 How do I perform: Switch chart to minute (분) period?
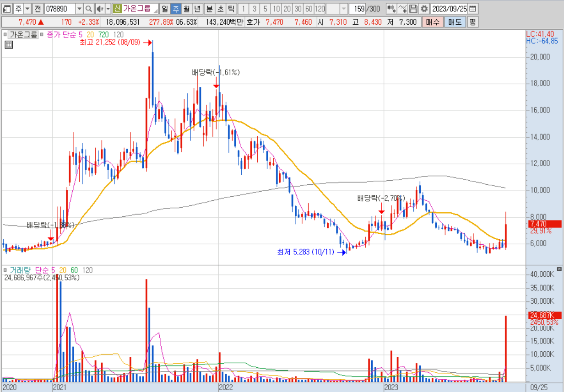click(x=209, y=9)
